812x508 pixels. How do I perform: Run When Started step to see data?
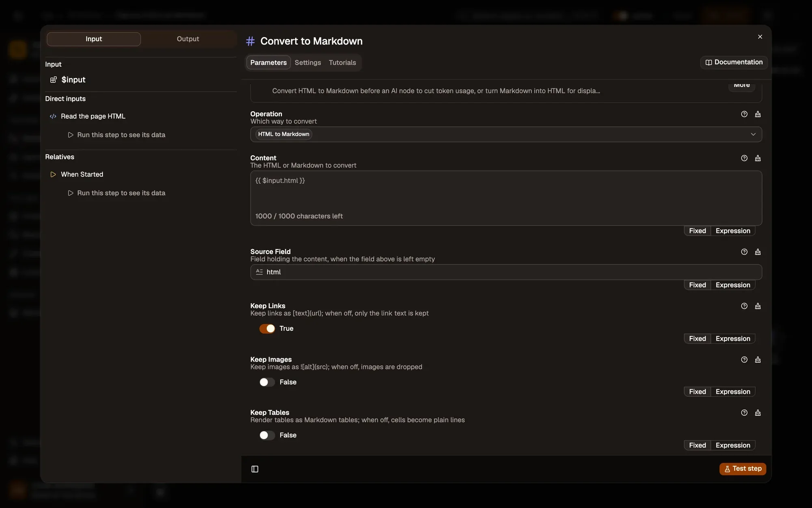pyautogui.click(x=117, y=193)
